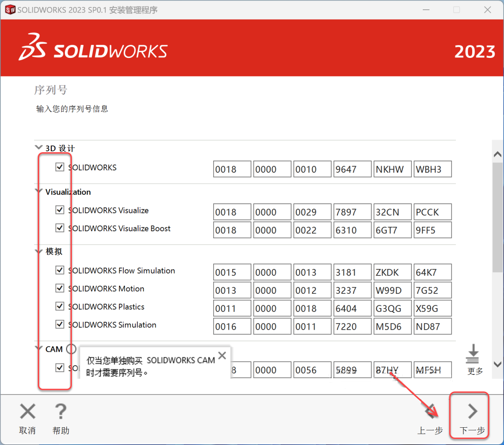Disable SOLIDWORKS Visualize Boost
The width and height of the screenshot is (504, 445).
60,229
